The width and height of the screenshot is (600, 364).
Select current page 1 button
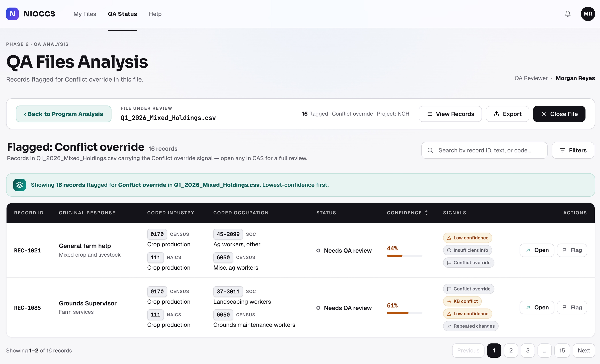494,350
